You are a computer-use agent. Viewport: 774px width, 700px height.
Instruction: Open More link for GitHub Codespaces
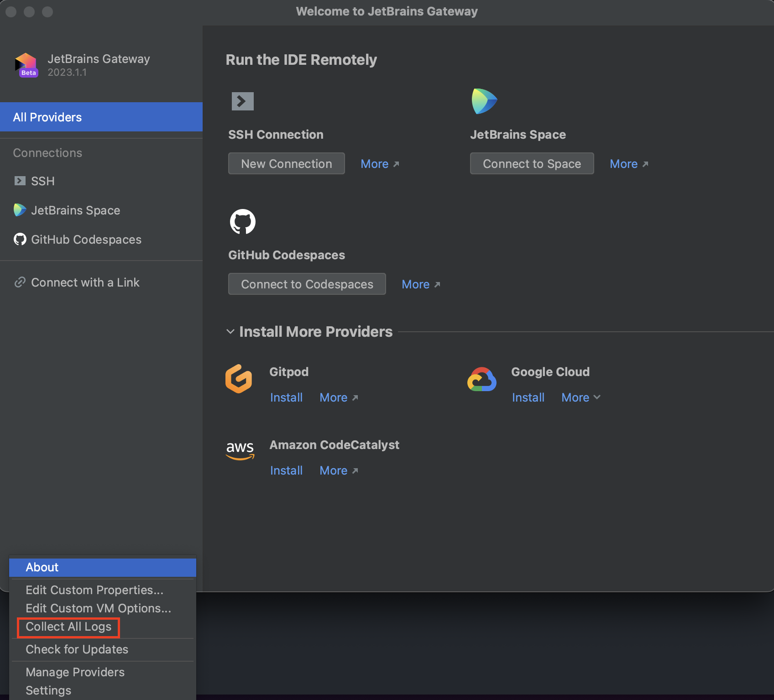[421, 284]
